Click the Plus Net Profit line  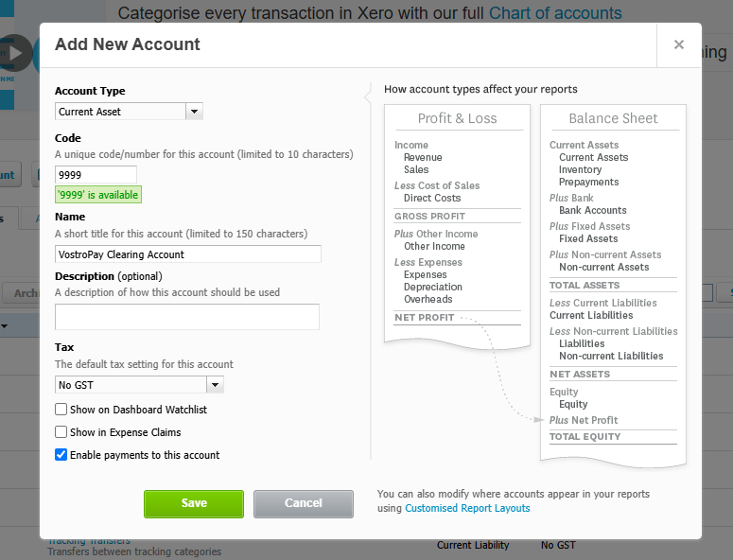coord(584,420)
